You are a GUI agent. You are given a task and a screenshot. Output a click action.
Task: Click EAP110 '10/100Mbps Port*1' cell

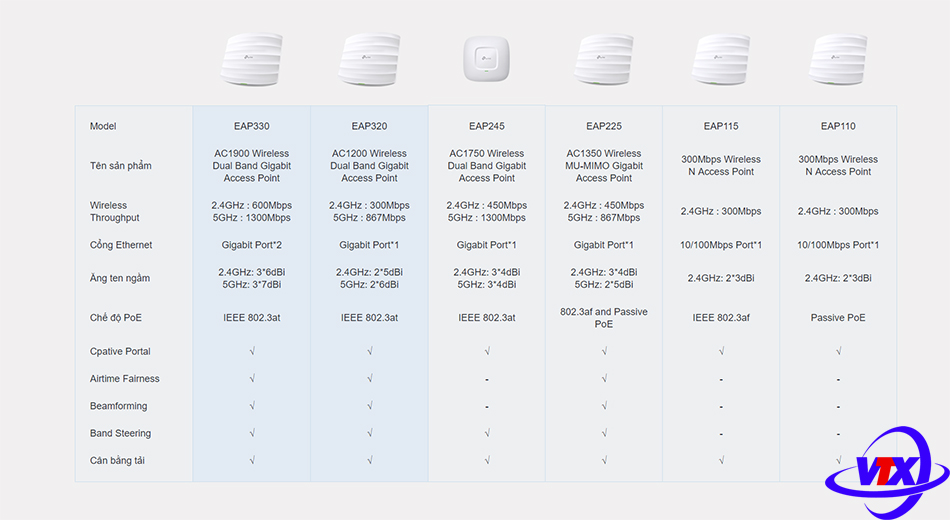click(x=838, y=245)
